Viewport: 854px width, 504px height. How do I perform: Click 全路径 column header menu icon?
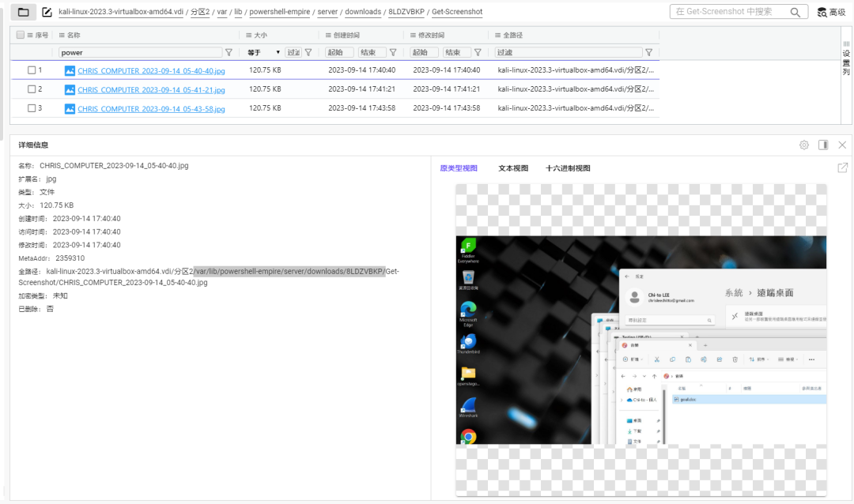[x=497, y=35]
